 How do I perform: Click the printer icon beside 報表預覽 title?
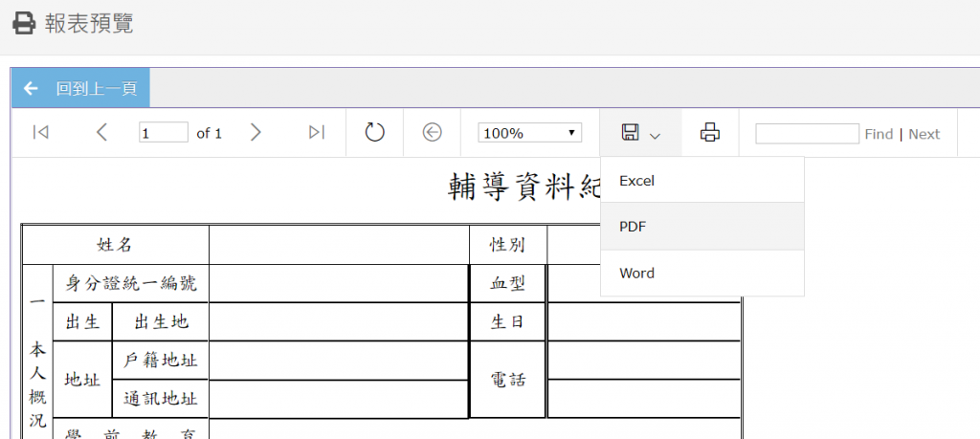[24, 24]
